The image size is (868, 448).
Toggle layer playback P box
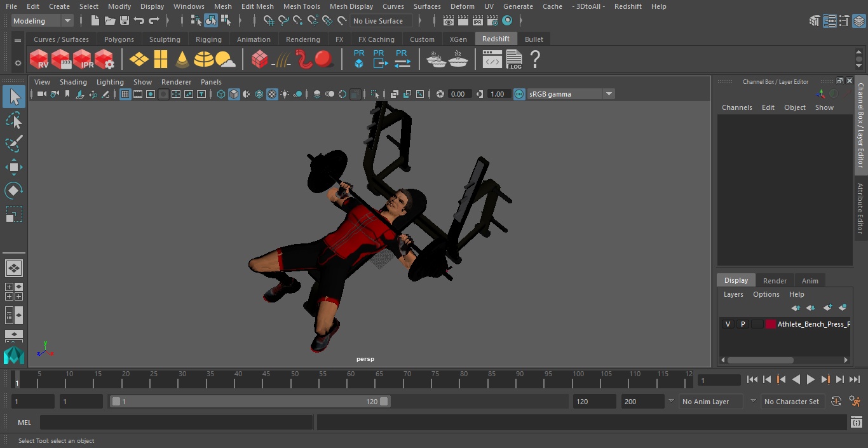coord(742,324)
